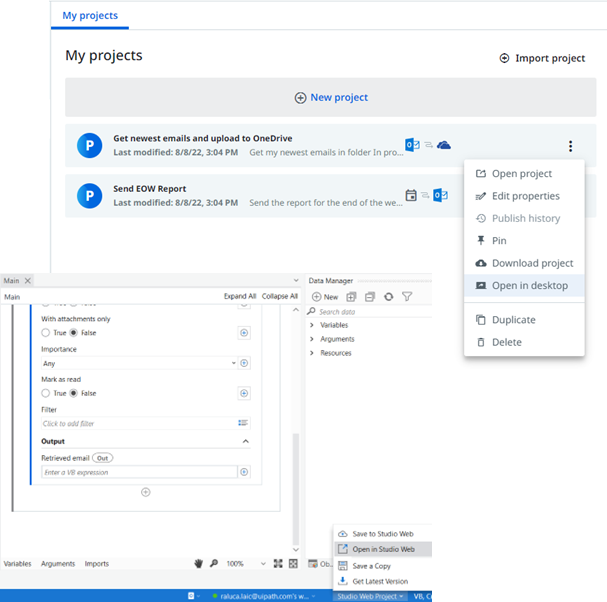Click calendar icon on Send EOW Report
Image resolution: width=607 pixels, height=602 pixels.
pyautogui.click(x=411, y=195)
